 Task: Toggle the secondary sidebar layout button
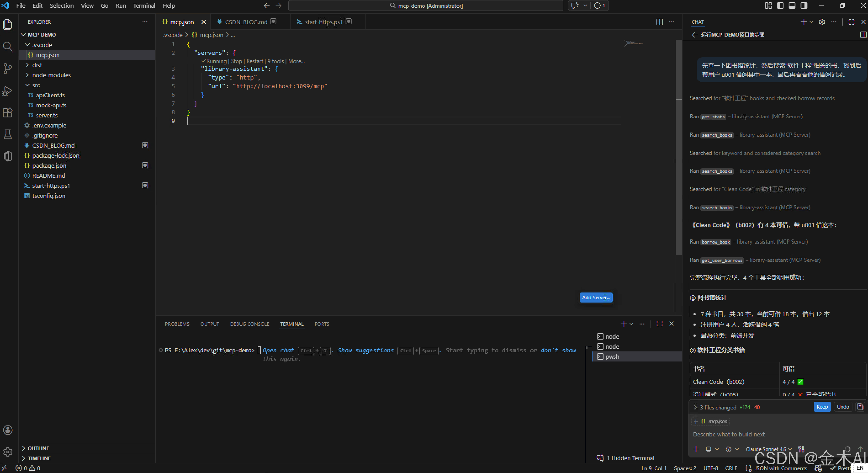click(804, 5)
